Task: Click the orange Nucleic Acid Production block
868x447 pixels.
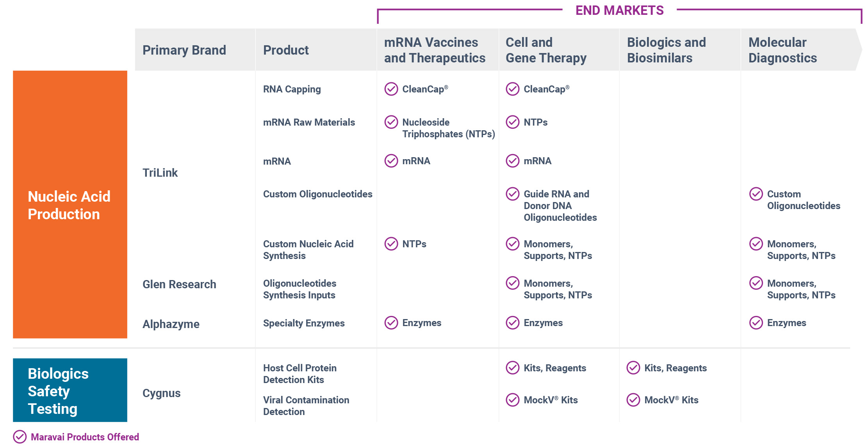Action: (x=70, y=205)
